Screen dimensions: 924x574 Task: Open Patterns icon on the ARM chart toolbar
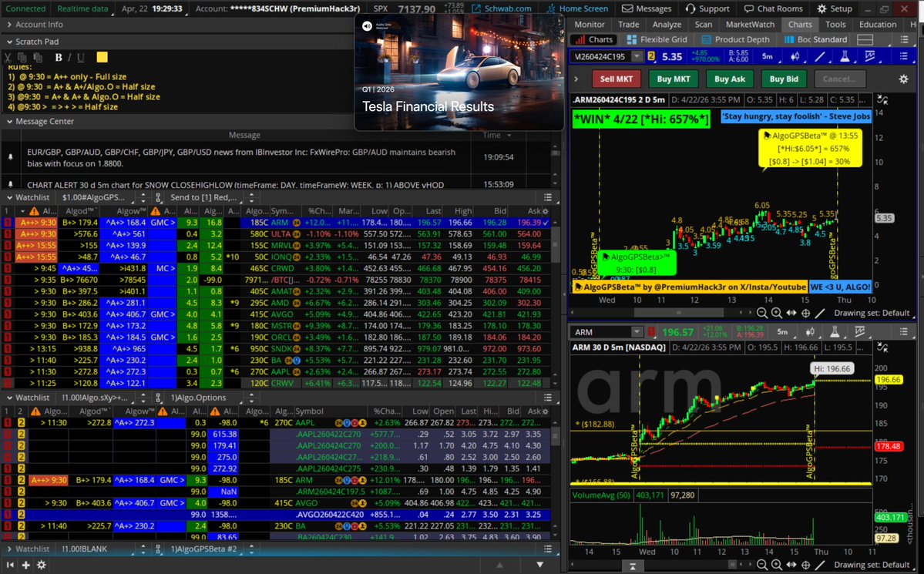860,332
